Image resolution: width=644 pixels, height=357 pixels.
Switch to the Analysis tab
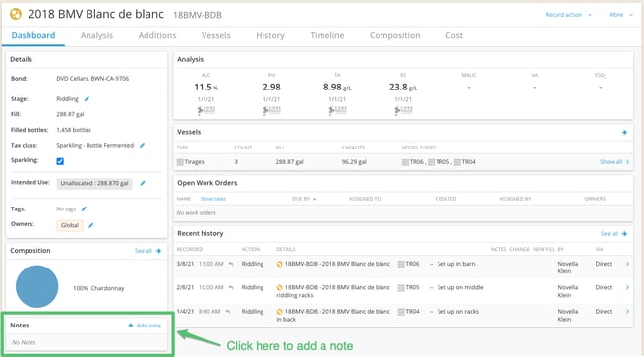96,35
